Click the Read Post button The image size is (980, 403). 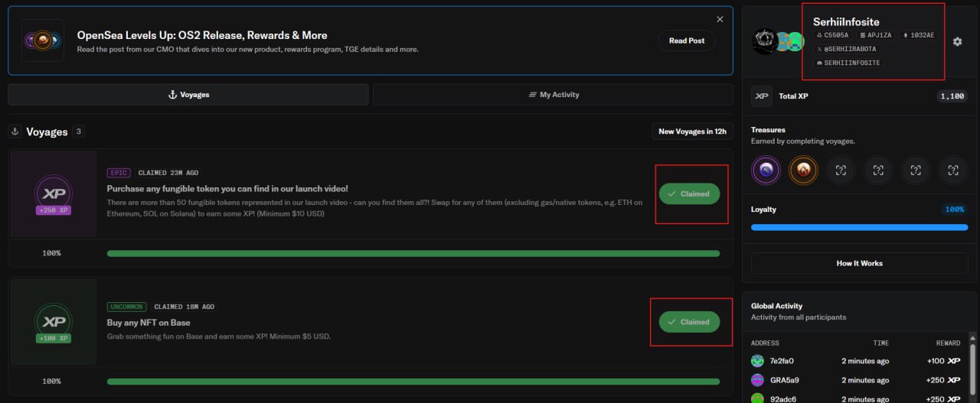pyautogui.click(x=687, y=41)
